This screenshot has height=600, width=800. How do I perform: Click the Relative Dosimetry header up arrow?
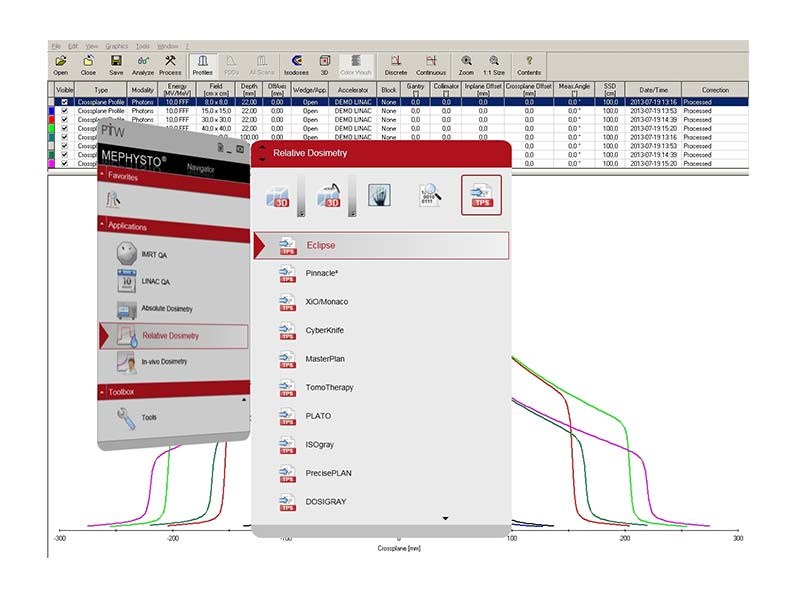pos(262,147)
